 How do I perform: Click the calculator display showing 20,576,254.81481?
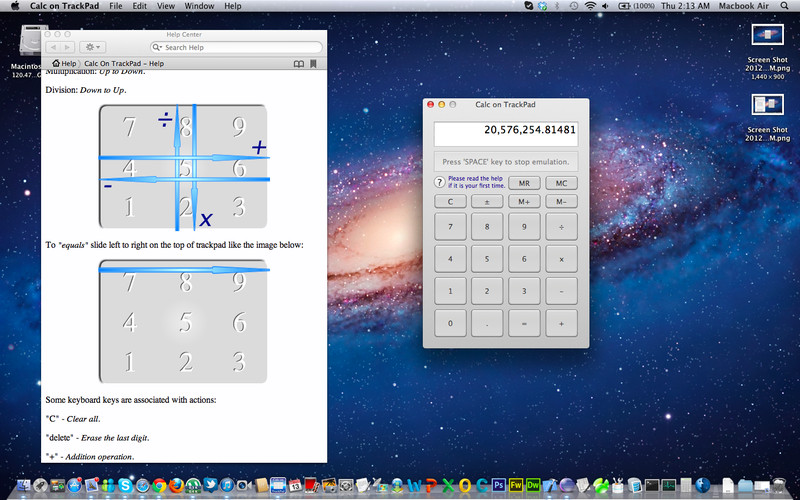tap(506, 134)
